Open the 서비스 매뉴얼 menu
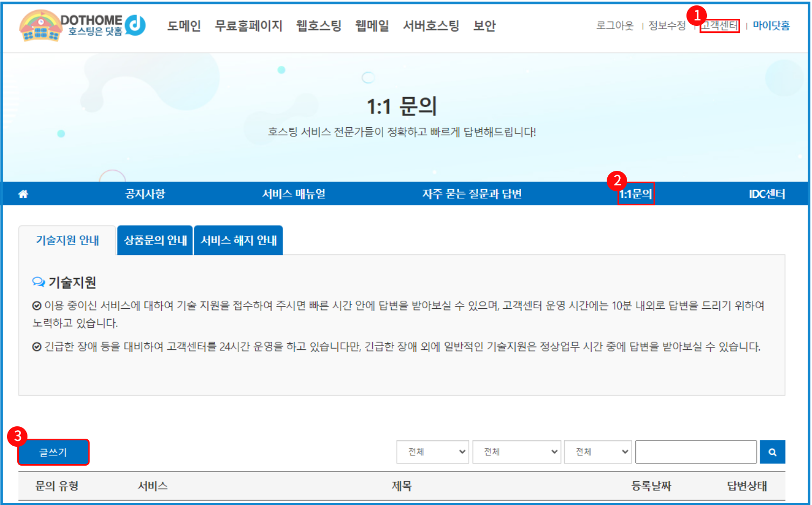The image size is (812, 505). tap(294, 194)
